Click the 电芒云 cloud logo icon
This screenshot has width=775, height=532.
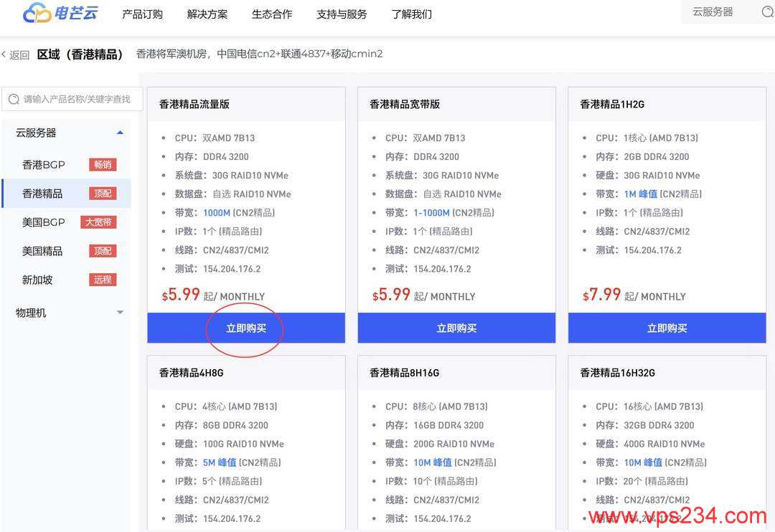coord(37,13)
